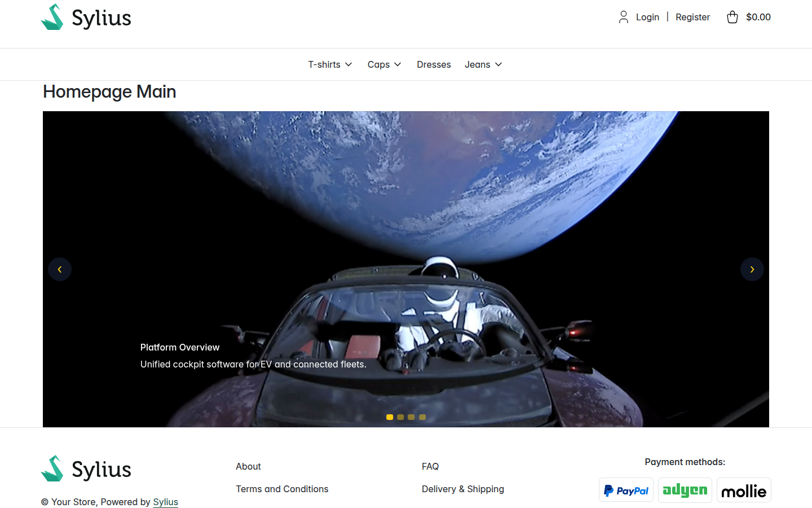Expand the T-shirts category menu
812x508 pixels.
[x=330, y=64]
